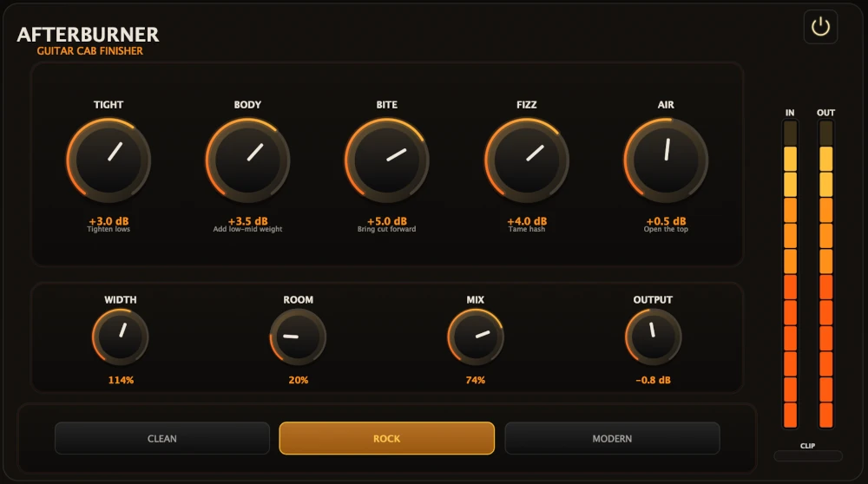Click the IN level meter
The width and height of the screenshot is (868, 484).
pos(790,274)
